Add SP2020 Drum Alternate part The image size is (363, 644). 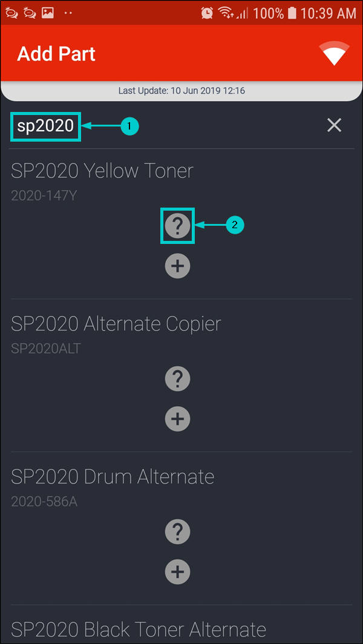pos(177,572)
